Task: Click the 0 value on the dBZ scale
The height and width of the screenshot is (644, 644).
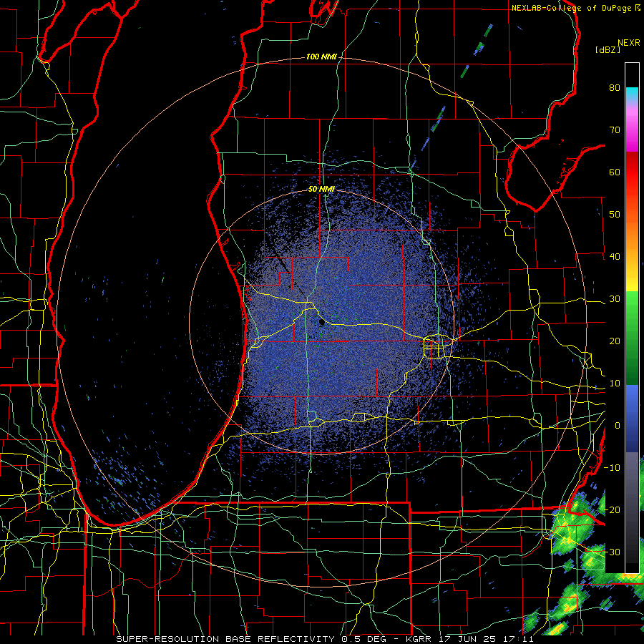Action: coord(618,426)
